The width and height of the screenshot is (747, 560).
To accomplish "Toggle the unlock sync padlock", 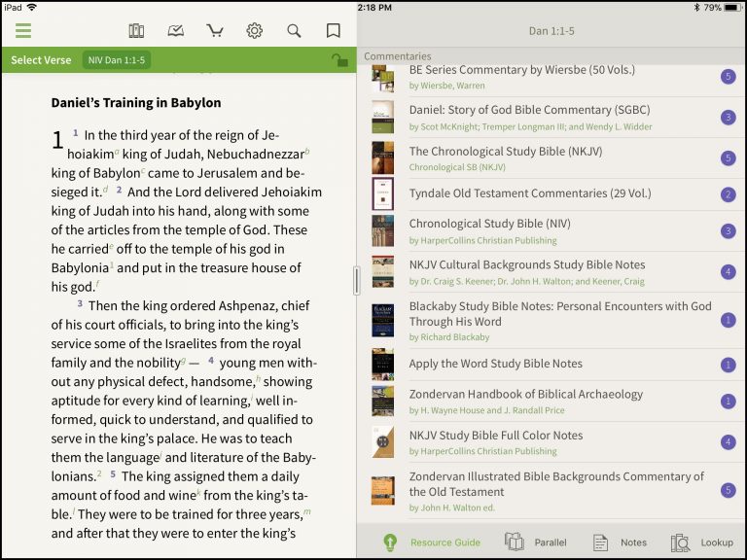I will point(339,60).
